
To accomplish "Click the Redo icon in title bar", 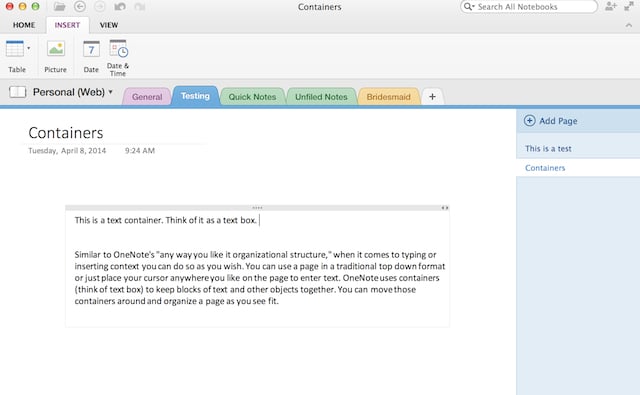I will pos(140,7).
